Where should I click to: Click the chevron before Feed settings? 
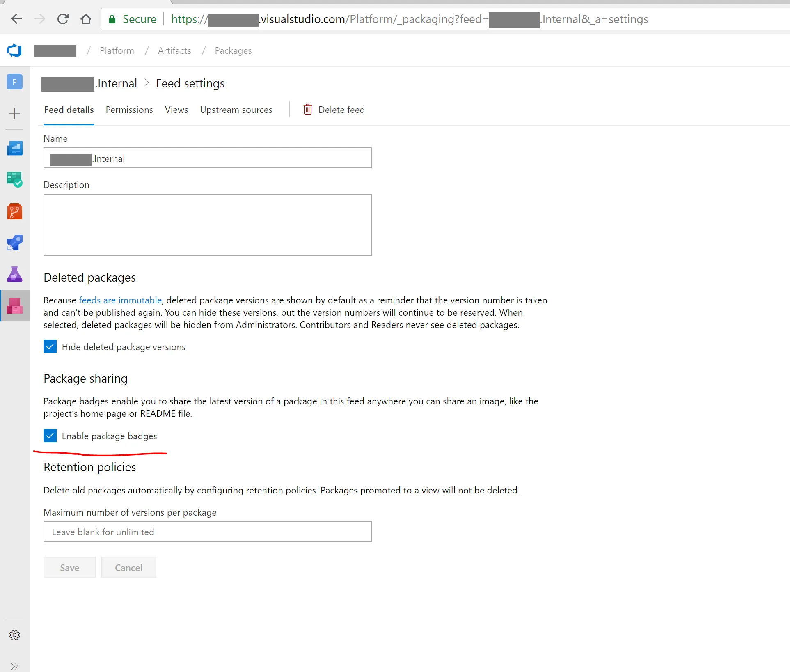click(147, 83)
